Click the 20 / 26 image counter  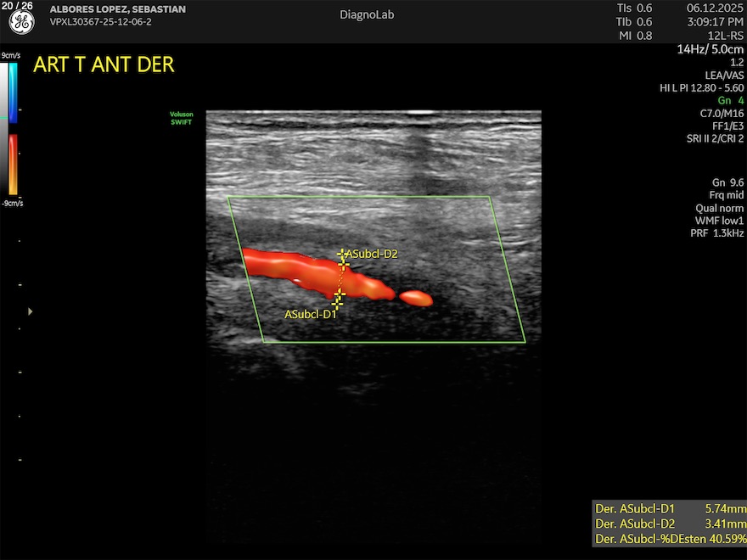point(20,7)
